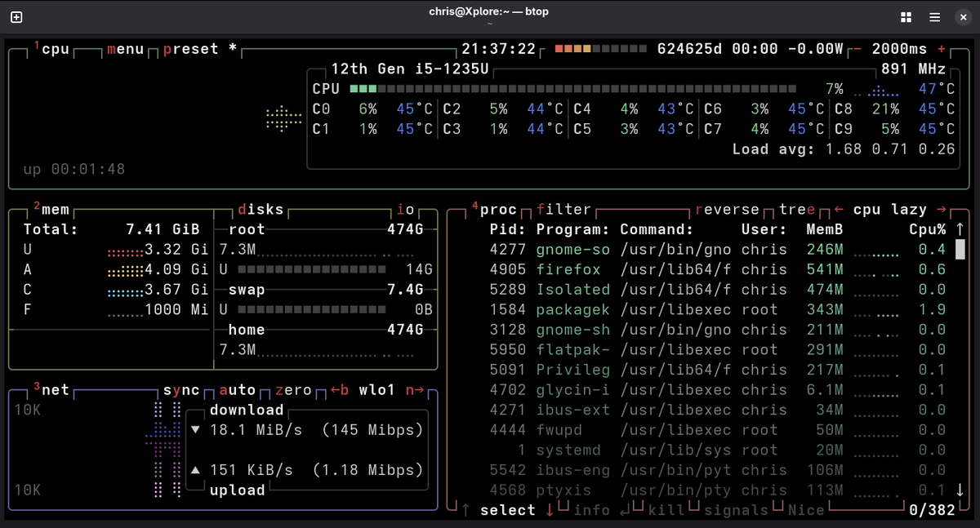The width and height of the screenshot is (980, 528).
Task: Select the flatpak- process row
Action: (718, 349)
